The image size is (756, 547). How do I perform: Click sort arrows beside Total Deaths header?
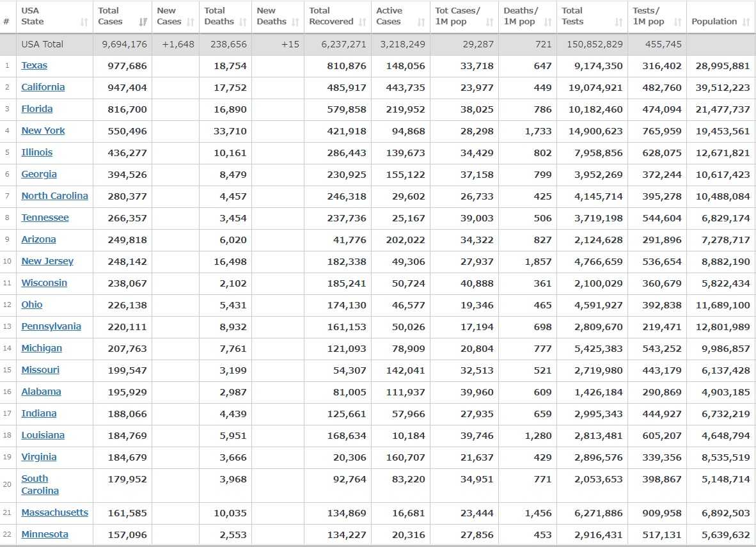tap(243, 22)
